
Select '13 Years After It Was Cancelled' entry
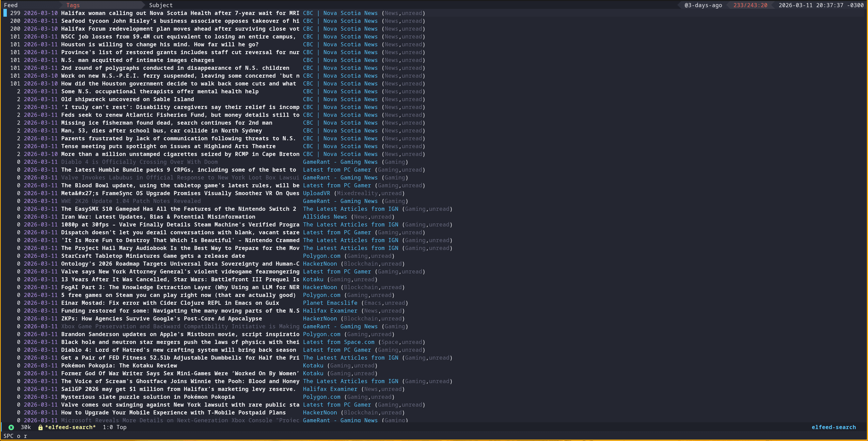180,279
